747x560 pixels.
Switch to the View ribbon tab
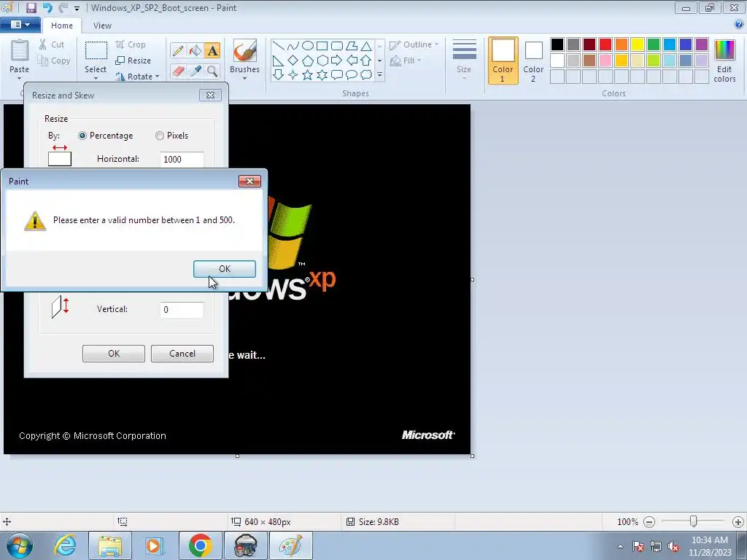click(x=102, y=26)
